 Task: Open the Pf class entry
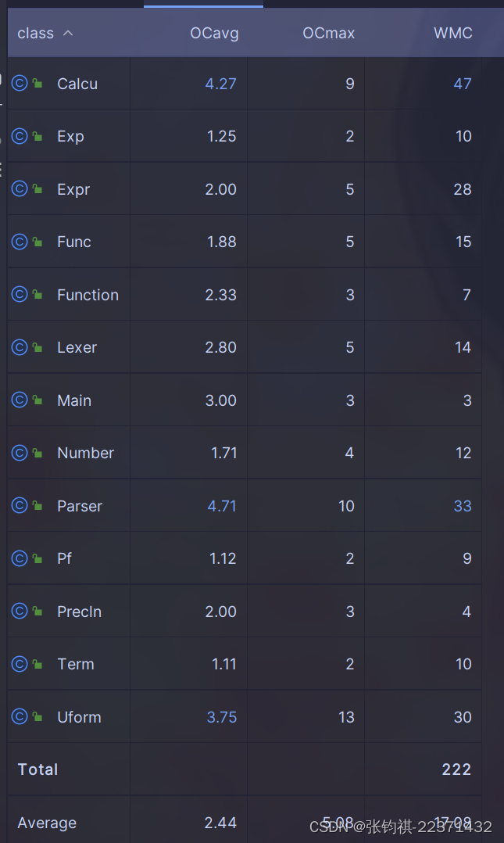coord(65,558)
